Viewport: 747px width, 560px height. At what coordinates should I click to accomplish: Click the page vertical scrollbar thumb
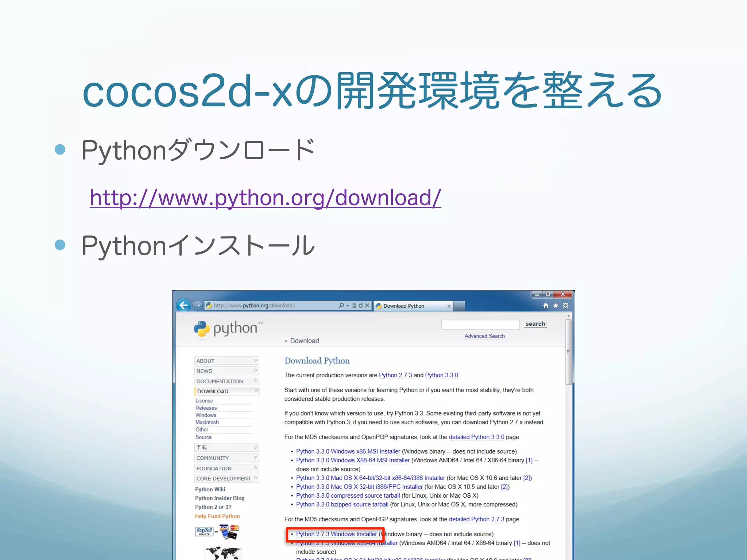tap(568, 352)
